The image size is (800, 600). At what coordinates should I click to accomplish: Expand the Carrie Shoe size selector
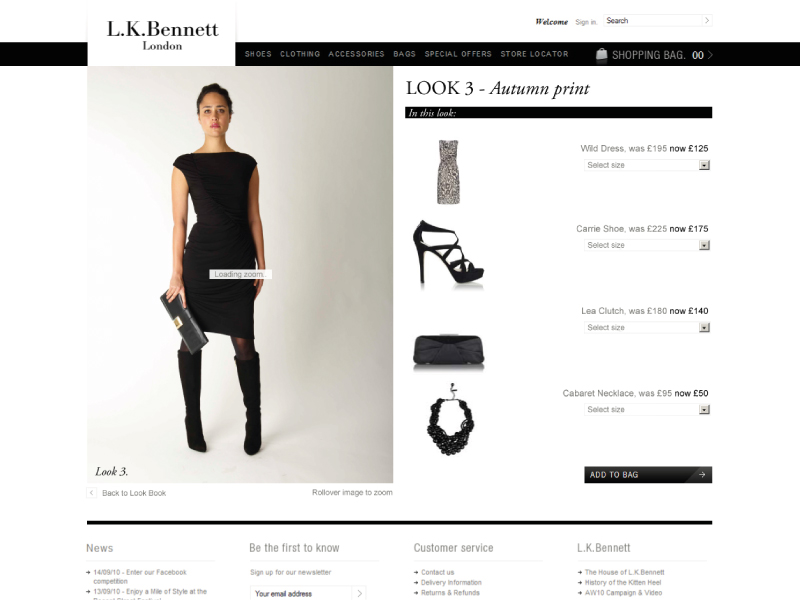click(x=647, y=245)
